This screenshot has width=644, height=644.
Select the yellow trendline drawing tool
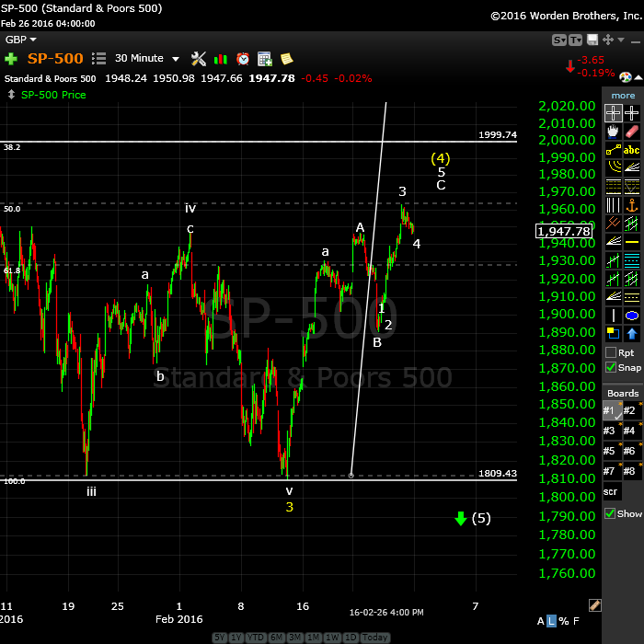click(613, 150)
